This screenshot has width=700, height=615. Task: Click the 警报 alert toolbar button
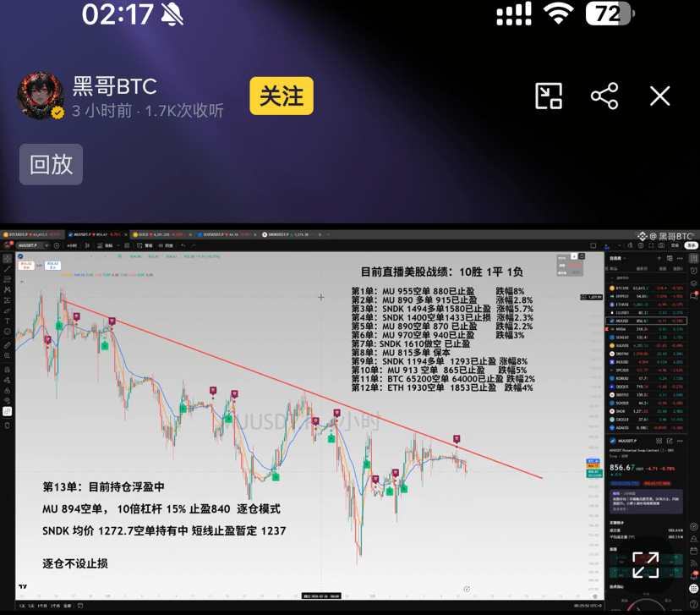pos(145,245)
